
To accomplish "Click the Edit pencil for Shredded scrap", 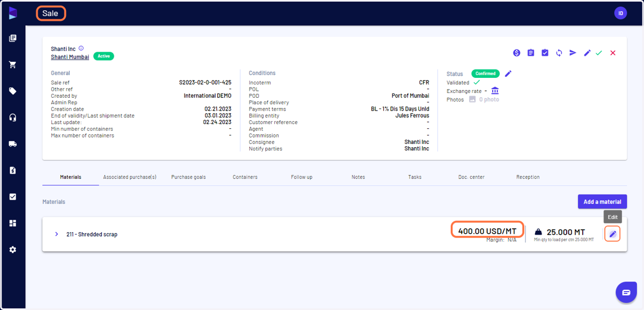I will (612, 234).
